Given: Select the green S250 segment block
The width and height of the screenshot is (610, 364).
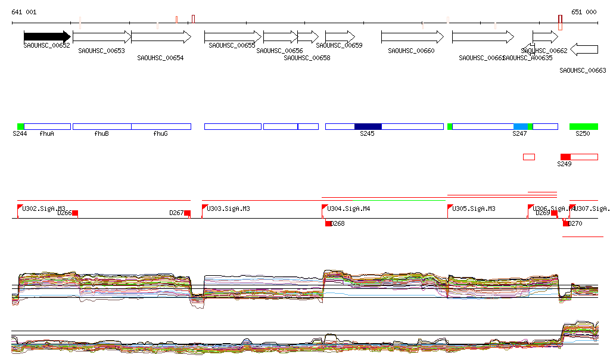Looking at the screenshot, I should pos(584,126).
